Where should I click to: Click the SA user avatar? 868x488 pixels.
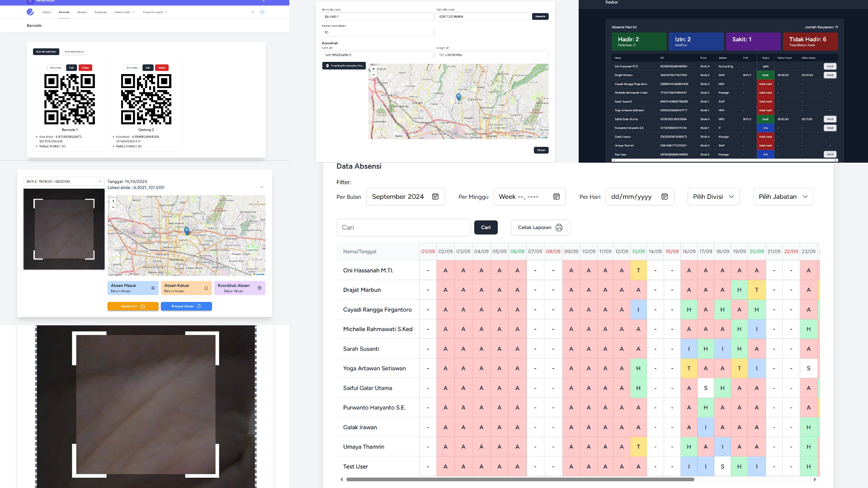(262, 12)
